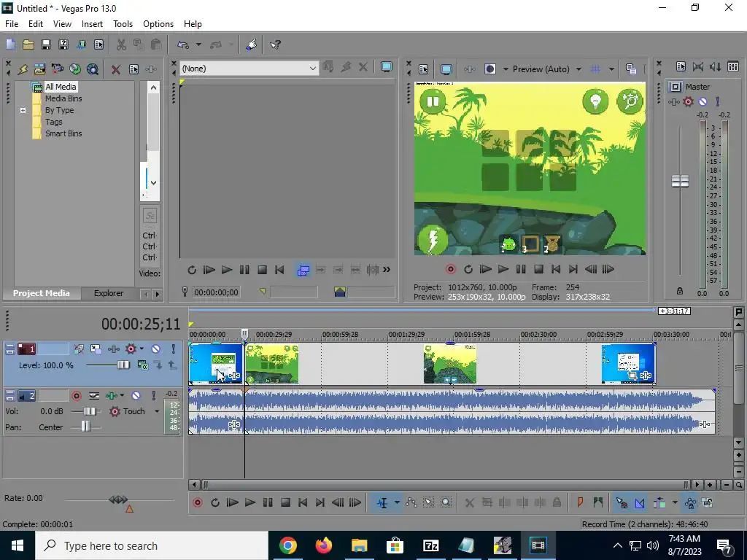
Task: Switch to the Explorer tab
Action: 109,293
